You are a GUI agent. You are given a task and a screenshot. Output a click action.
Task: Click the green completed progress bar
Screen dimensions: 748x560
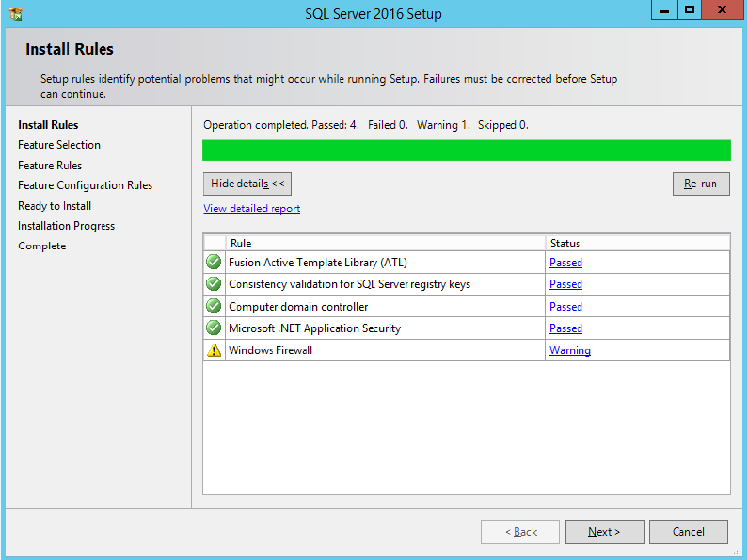467,151
